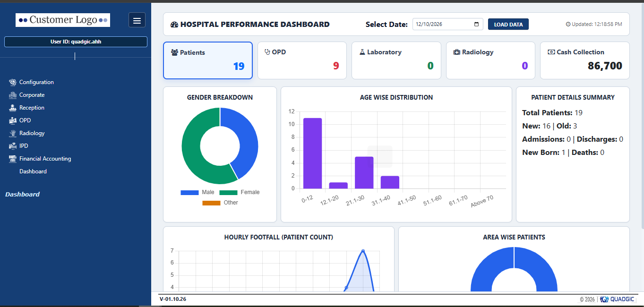This screenshot has width=644, height=307.
Task: Click the 21.1-30 age group bar
Action: (x=364, y=172)
